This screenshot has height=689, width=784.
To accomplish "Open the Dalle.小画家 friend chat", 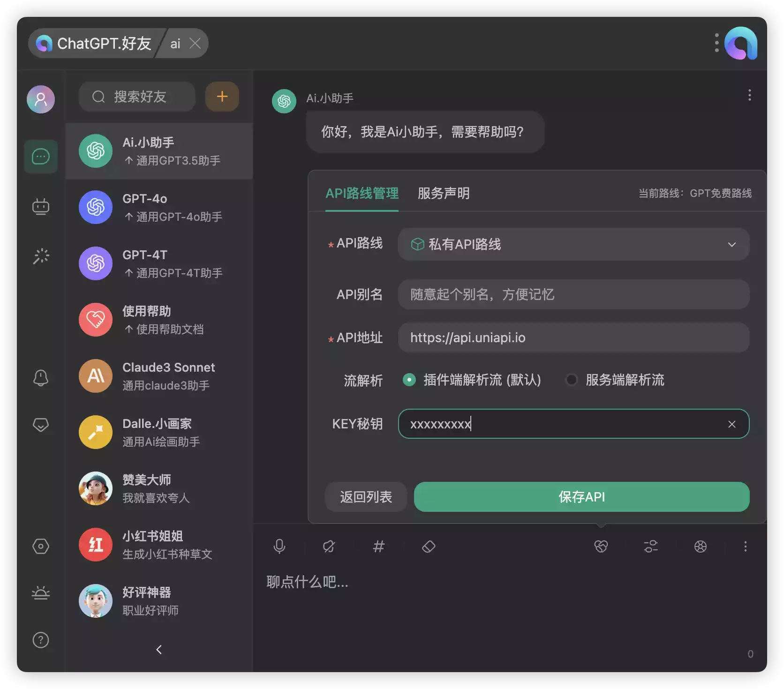I will 159,432.
